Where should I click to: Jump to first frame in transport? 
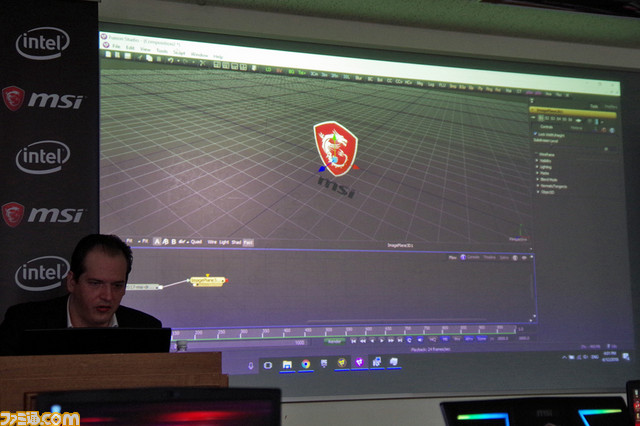[x=353, y=341]
